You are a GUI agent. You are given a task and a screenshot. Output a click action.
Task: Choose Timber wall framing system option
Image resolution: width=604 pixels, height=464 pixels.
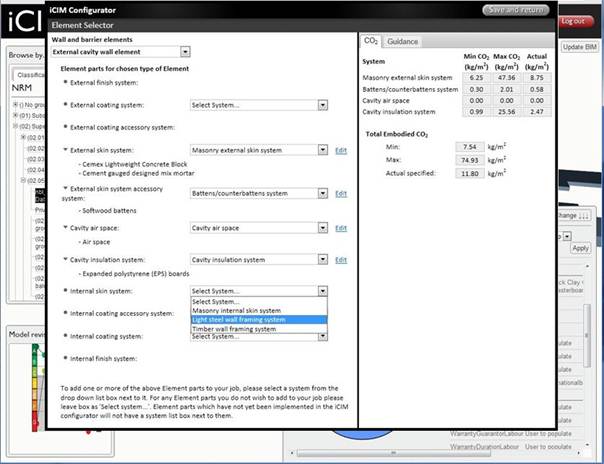point(259,329)
